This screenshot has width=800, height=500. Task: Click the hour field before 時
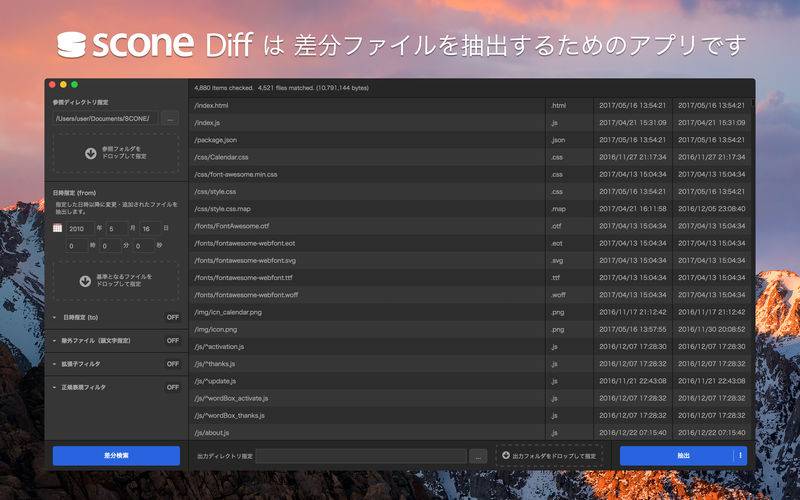point(77,246)
